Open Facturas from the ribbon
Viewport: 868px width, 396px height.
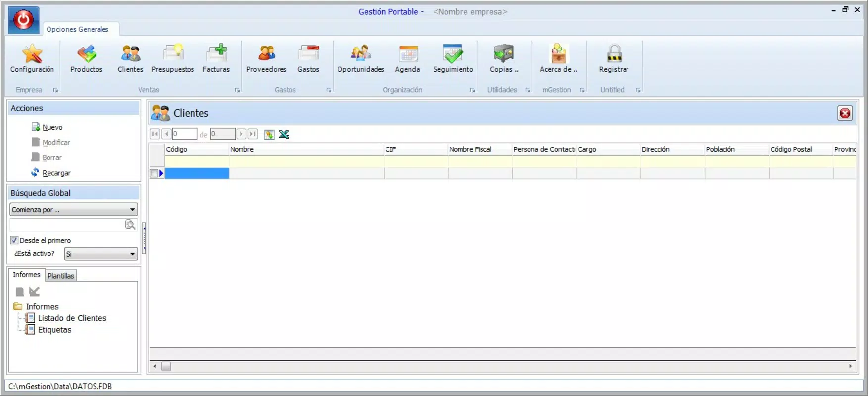tap(216, 58)
